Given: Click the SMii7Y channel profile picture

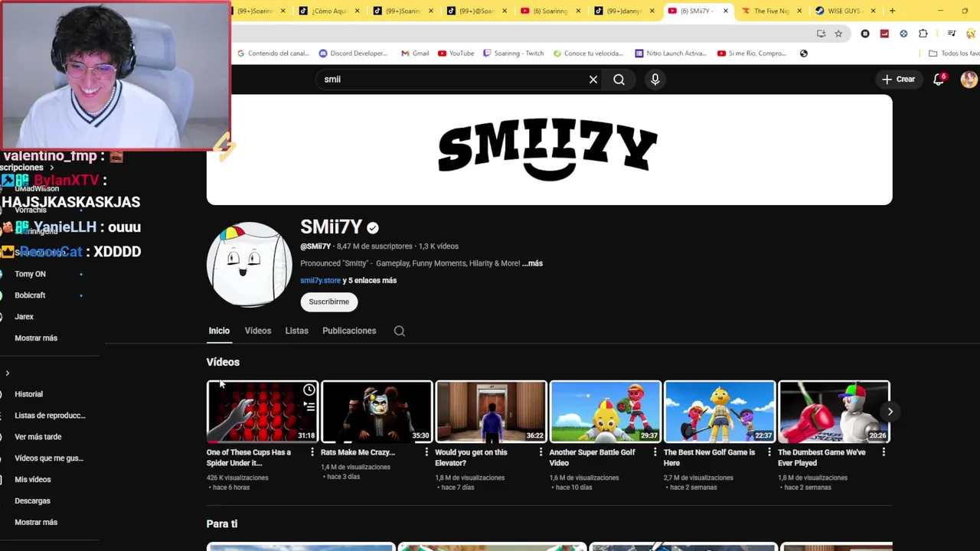Looking at the screenshot, I should (249, 265).
